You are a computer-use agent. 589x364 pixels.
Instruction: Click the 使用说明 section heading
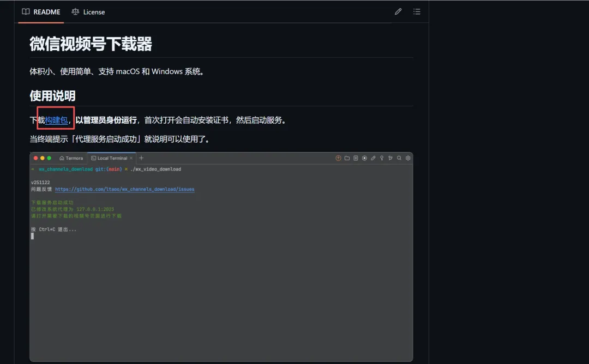pyautogui.click(x=52, y=96)
